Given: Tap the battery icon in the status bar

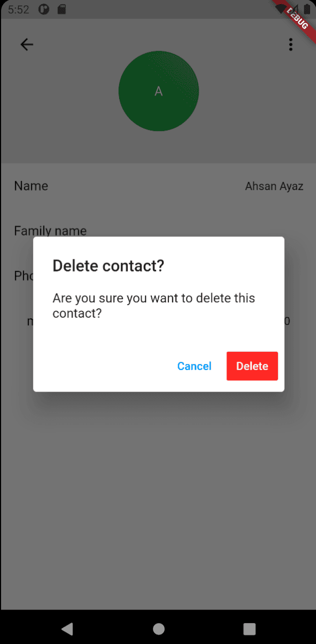Looking at the screenshot, I should click(x=307, y=10).
